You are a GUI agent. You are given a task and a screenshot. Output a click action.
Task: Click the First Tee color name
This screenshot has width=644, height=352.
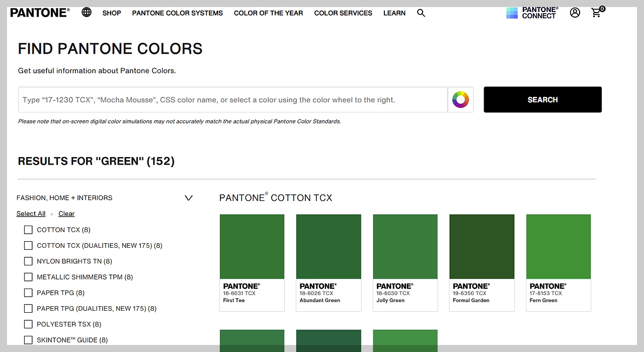coord(234,300)
